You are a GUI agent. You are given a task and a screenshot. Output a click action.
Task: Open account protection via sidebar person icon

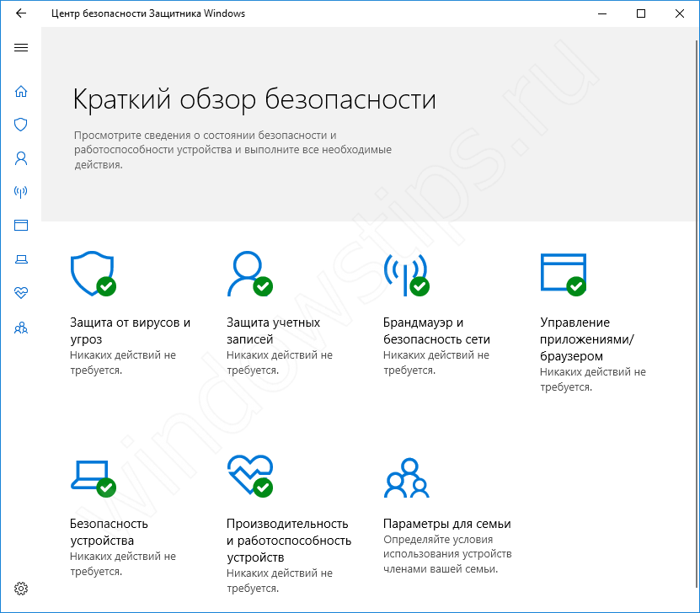(21, 158)
